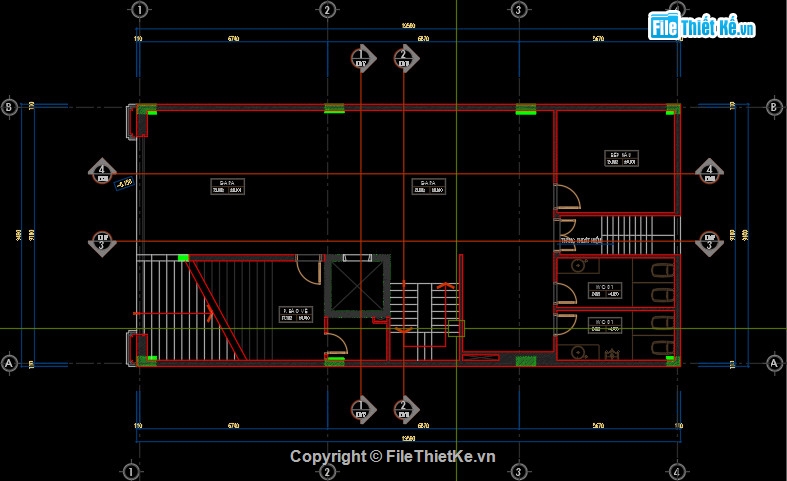
Task: Choose section marker 4 on the right
Action: pos(709,172)
